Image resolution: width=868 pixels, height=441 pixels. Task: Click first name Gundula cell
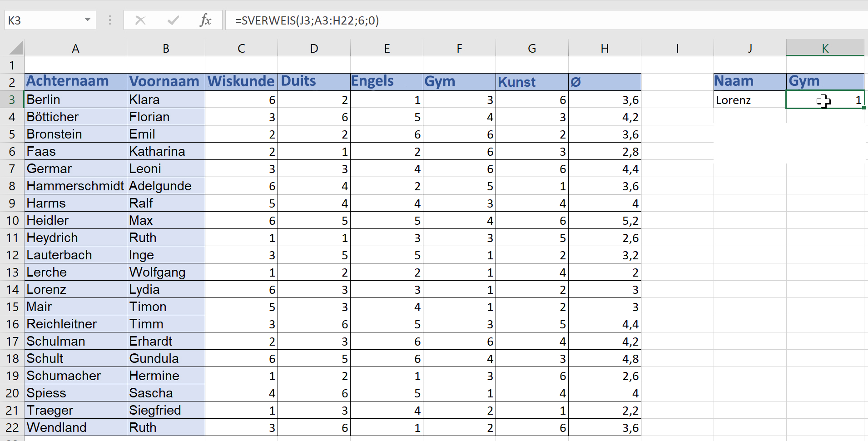pos(166,358)
